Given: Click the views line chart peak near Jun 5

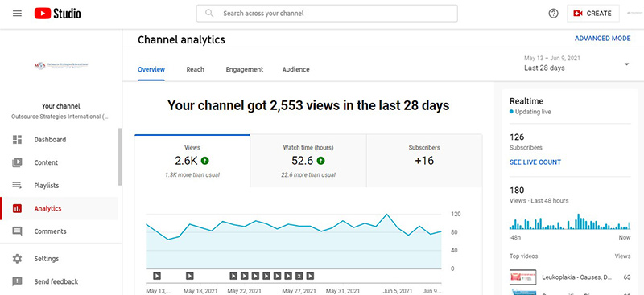Looking at the screenshot, I should pyautogui.click(x=386, y=214).
